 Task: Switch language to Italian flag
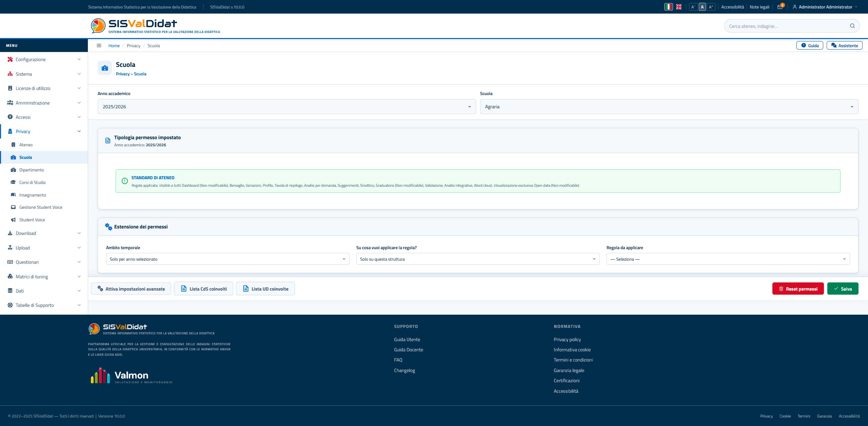point(668,7)
